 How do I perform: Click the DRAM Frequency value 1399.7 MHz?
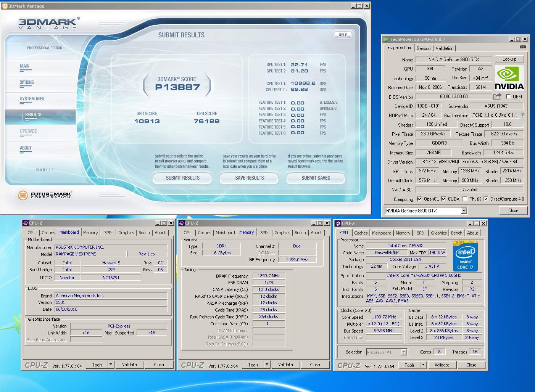click(269, 276)
